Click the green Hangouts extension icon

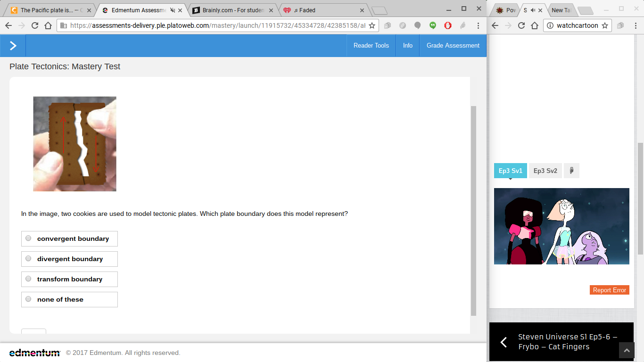(433, 25)
